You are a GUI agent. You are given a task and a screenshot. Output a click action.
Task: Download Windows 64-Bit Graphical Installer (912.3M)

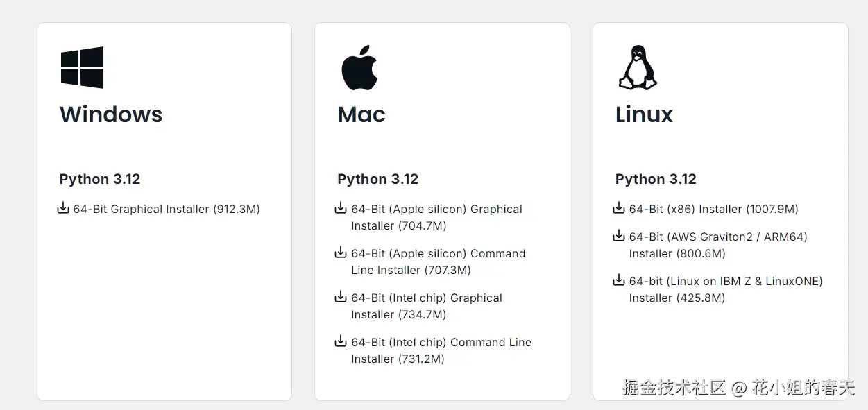point(167,210)
